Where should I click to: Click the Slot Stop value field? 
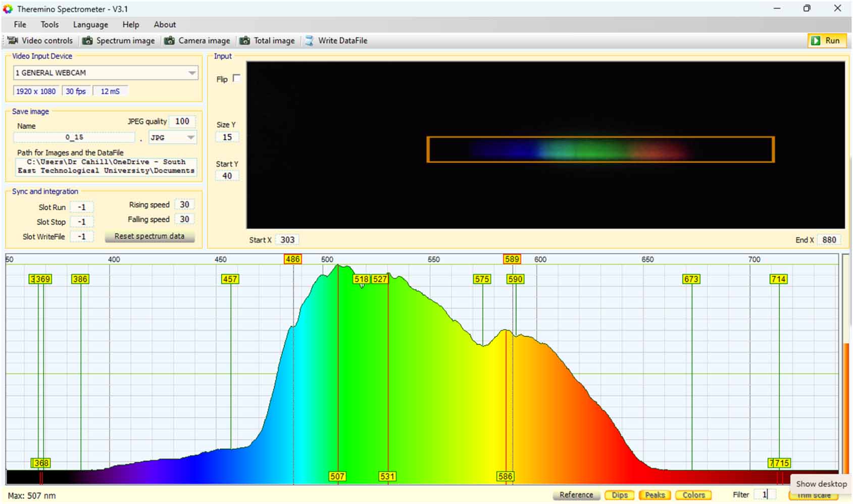[x=82, y=222]
